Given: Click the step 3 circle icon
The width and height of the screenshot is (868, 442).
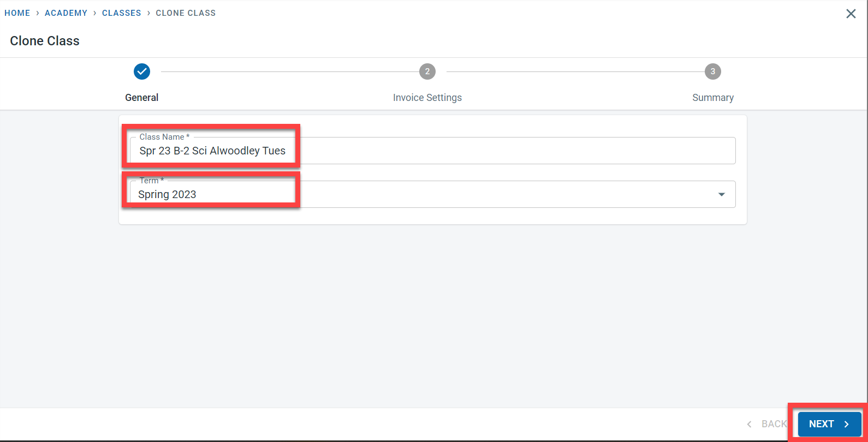Looking at the screenshot, I should tap(712, 71).
